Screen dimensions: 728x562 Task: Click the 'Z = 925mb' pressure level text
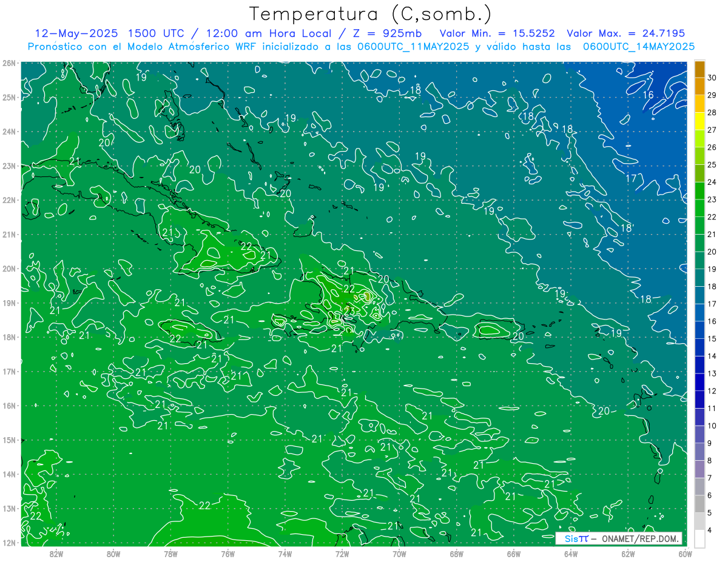coord(386,33)
